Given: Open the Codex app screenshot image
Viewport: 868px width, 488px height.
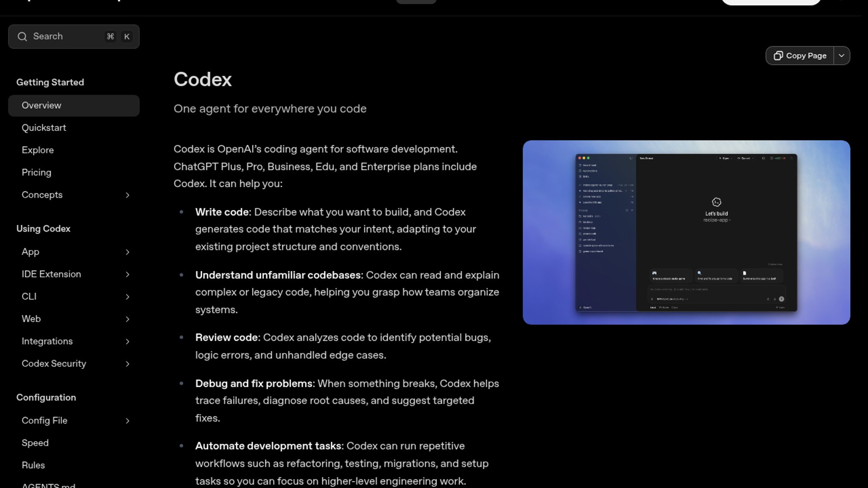Looking at the screenshot, I should [x=686, y=232].
